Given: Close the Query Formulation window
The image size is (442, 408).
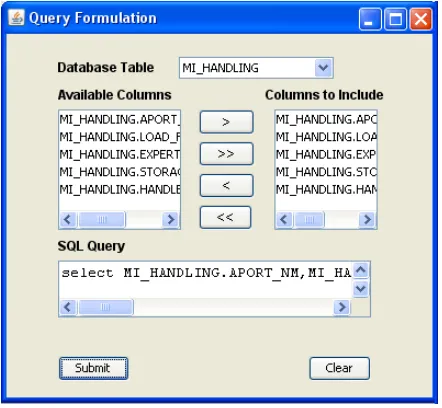Looking at the screenshot, I should click(421, 19).
